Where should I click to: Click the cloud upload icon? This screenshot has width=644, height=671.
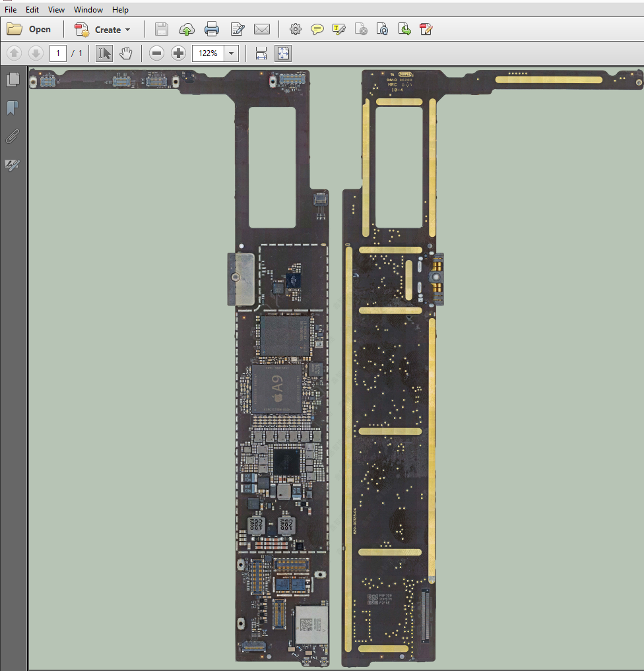(187, 29)
